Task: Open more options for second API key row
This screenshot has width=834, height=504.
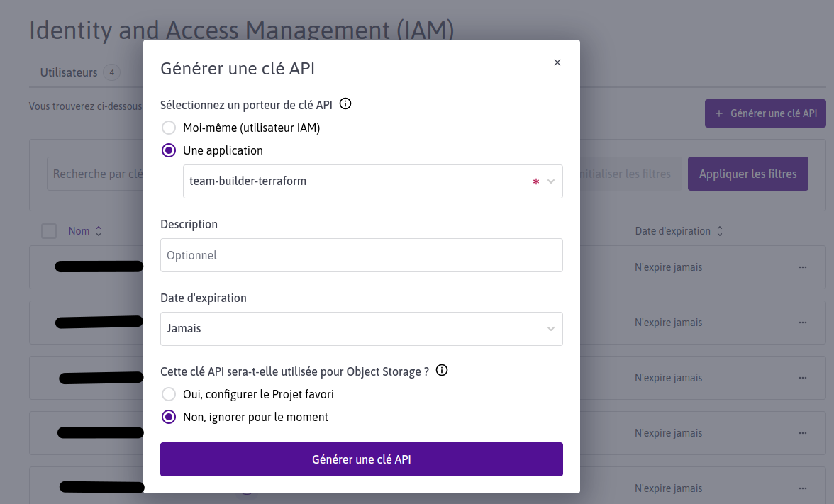Action: click(803, 323)
